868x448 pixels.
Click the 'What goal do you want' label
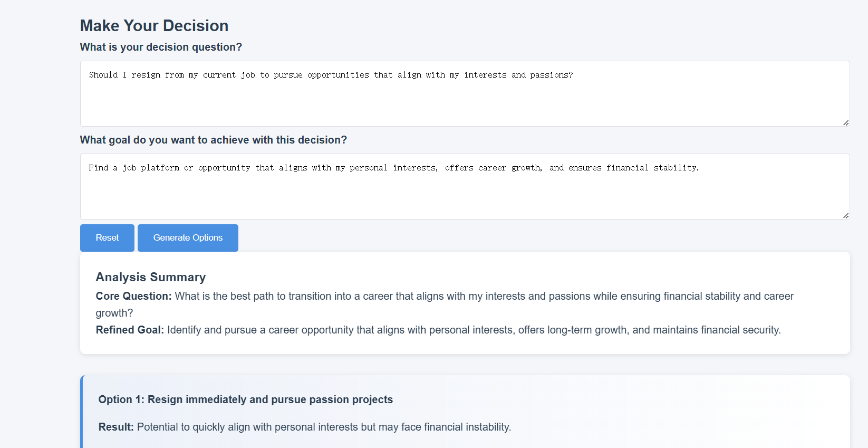point(213,140)
